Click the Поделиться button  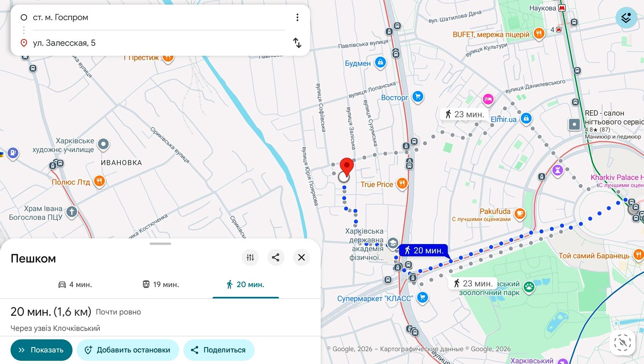(x=219, y=350)
